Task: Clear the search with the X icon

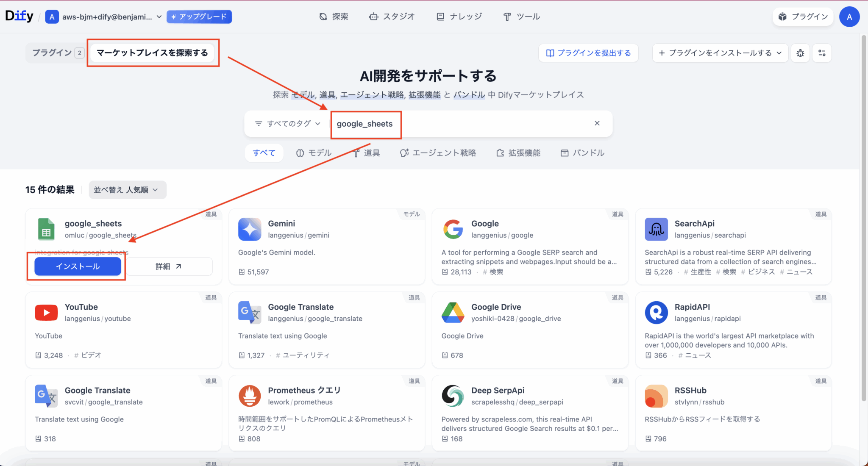Action: tap(597, 123)
